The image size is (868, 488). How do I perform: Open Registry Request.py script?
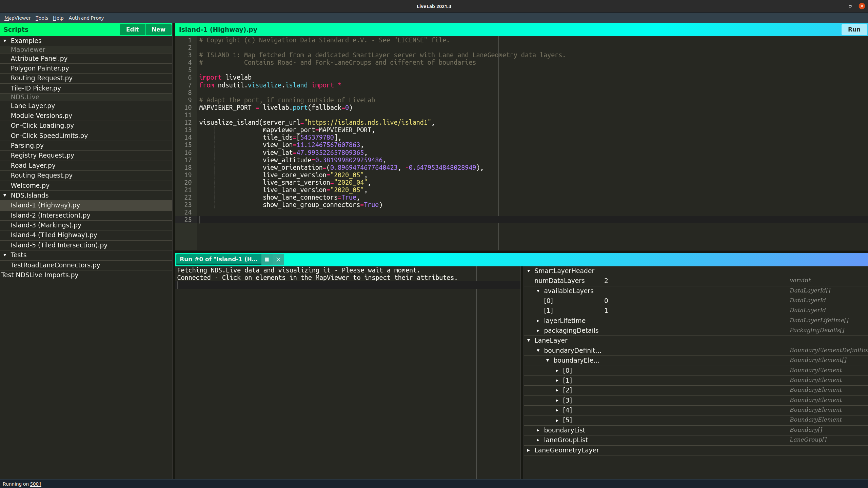pyautogui.click(x=86, y=155)
